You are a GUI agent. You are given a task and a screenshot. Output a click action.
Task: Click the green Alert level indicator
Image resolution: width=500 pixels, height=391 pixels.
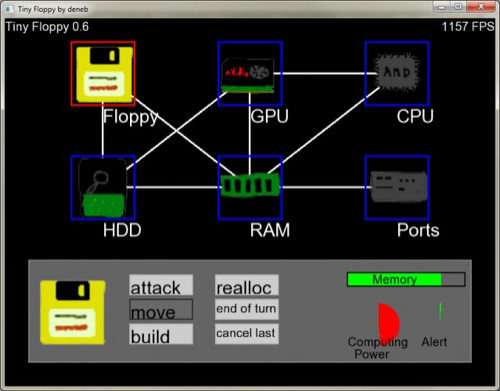tap(440, 312)
